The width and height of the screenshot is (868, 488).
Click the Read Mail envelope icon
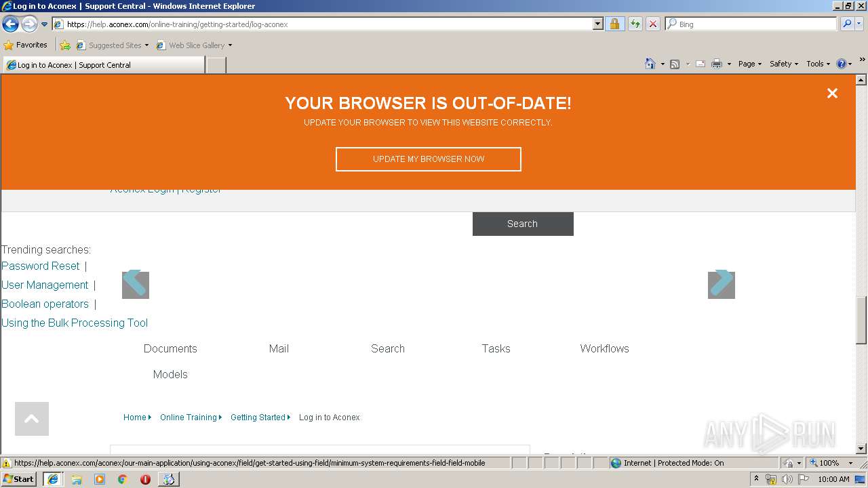pos(701,64)
